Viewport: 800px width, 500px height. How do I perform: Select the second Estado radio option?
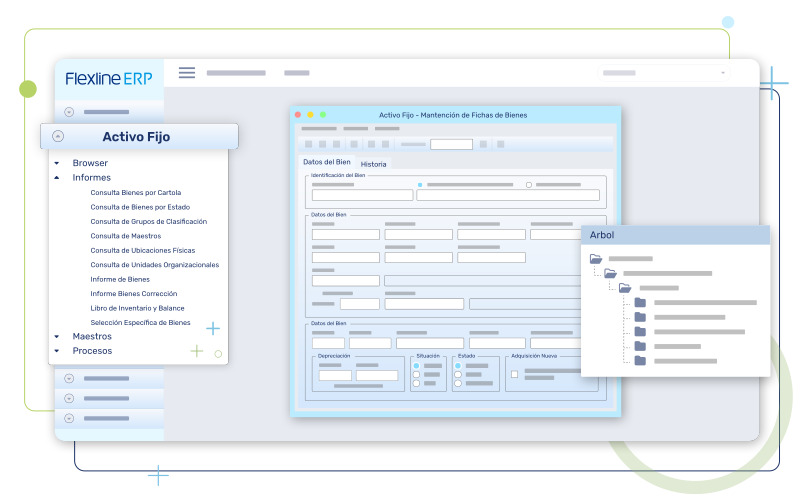(458, 375)
